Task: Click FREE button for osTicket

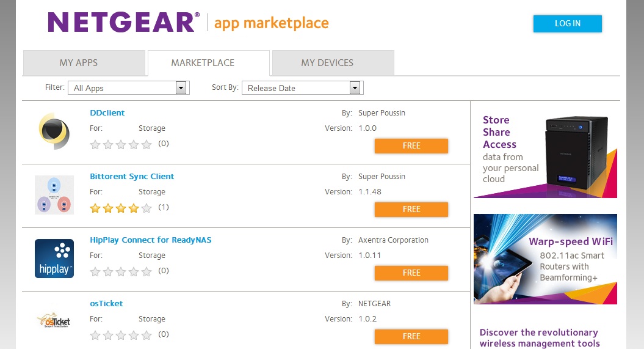Action: pos(411,336)
